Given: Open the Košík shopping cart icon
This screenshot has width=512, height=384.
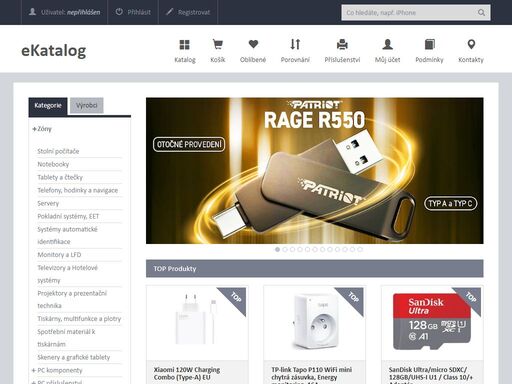Looking at the screenshot, I should [218, 44].
